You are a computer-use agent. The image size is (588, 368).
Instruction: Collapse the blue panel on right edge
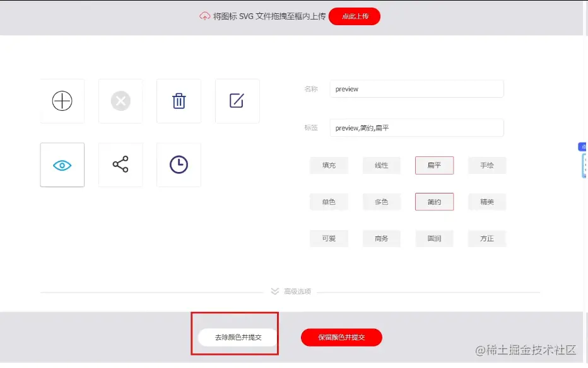coord(583,146)
